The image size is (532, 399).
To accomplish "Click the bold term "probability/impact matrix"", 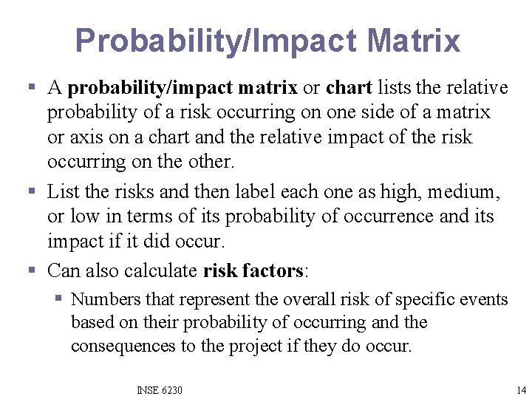I will 183,88.
